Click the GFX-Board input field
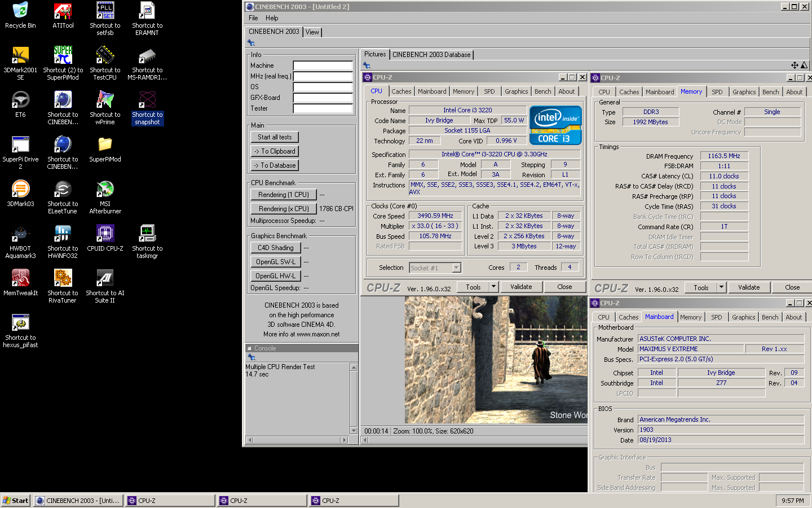 click(323, 98)
